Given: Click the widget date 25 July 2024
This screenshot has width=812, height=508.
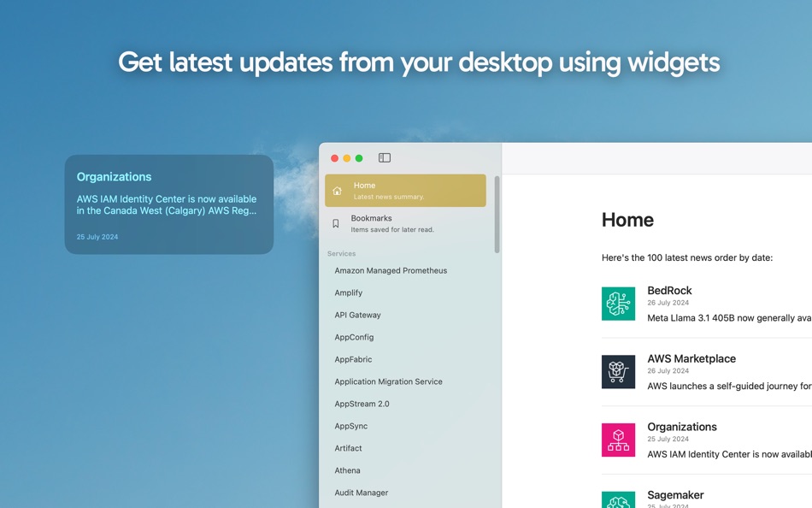Looking at the screenshot, I should click(x=97, y=237).
